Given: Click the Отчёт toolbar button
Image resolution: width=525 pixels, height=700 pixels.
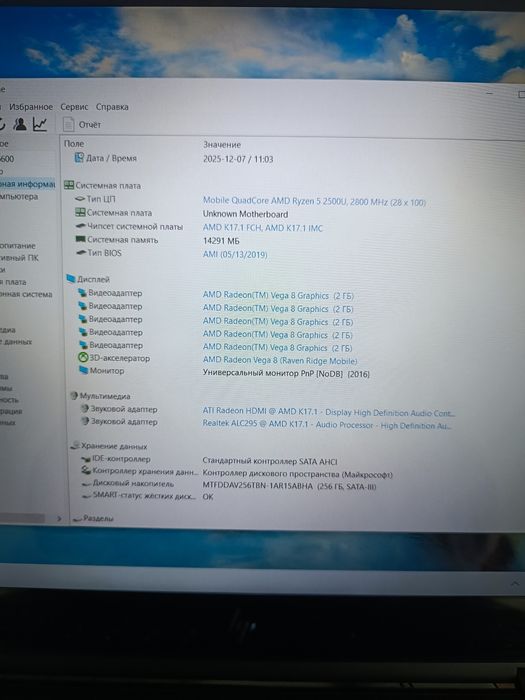Looking at the screenshot, I should (x=82, y=125).
